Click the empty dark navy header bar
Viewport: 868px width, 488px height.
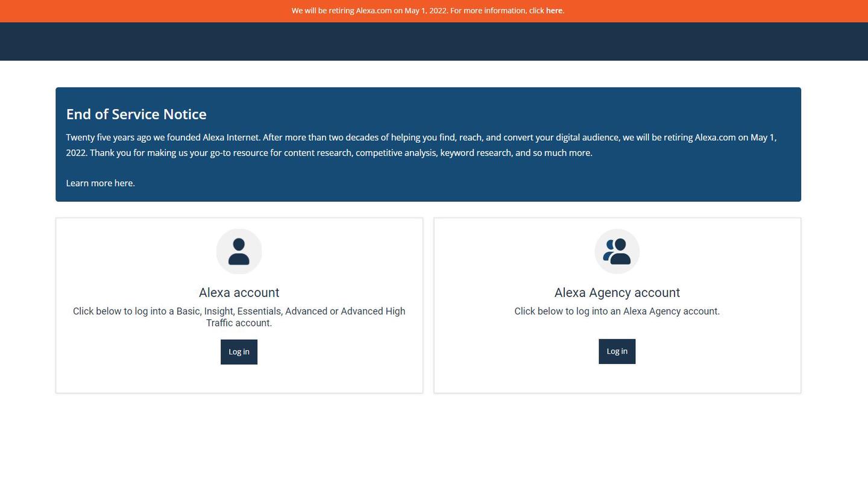[x=434, y=42]
